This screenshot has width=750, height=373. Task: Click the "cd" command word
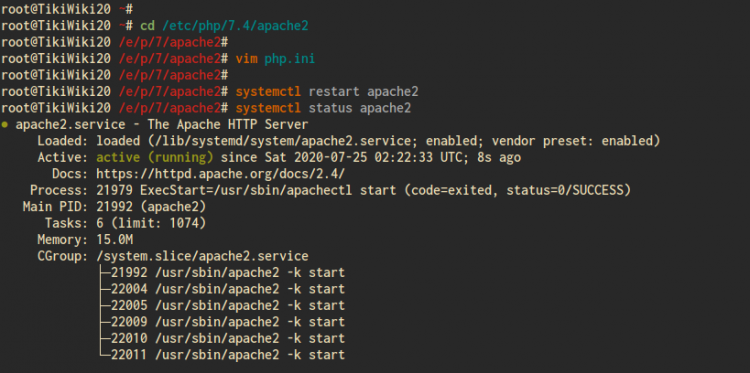coord(147,26)
